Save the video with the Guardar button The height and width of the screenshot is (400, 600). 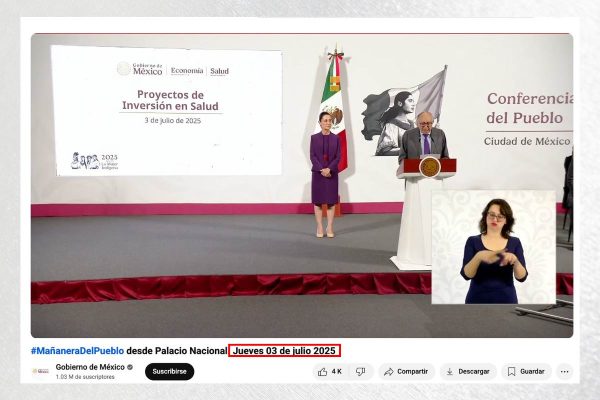pos(526,372)
